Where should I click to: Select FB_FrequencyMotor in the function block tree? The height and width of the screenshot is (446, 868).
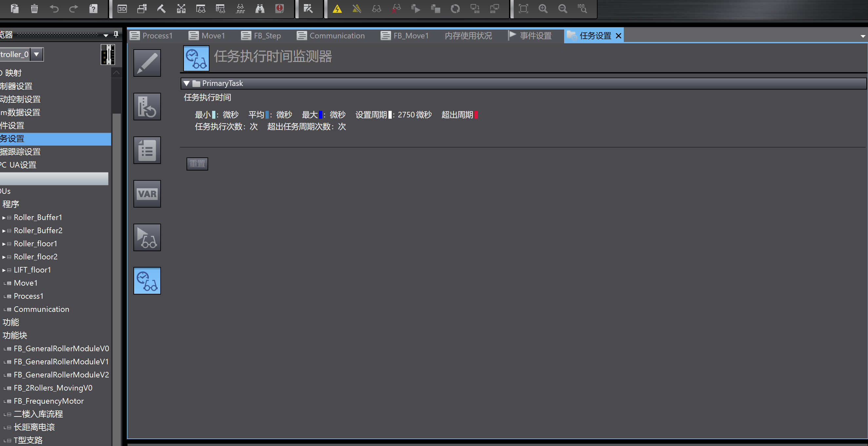49,401
